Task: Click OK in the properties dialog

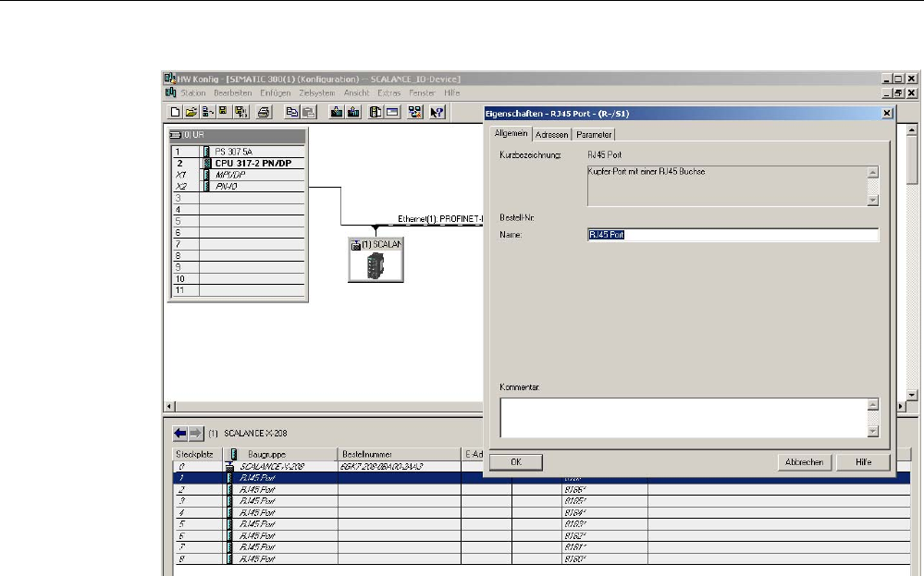Action: [516, 462]
